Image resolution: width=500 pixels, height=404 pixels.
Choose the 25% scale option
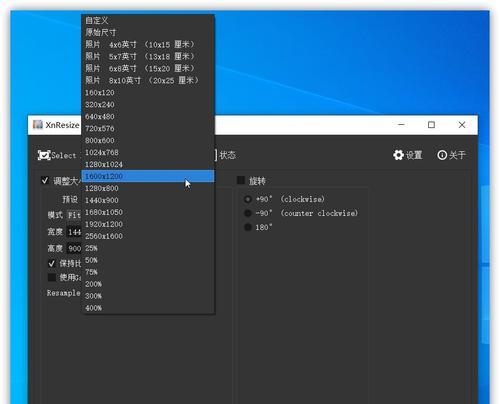point(148,248)
